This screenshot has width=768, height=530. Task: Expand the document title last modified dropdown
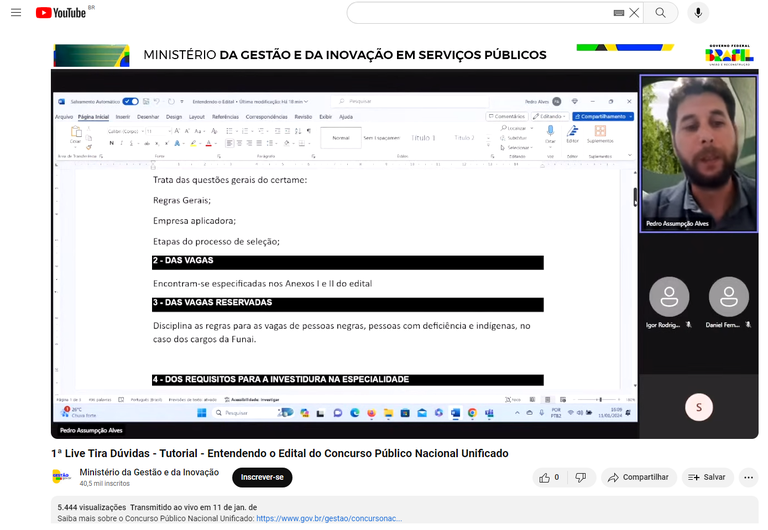pos(306,101)
